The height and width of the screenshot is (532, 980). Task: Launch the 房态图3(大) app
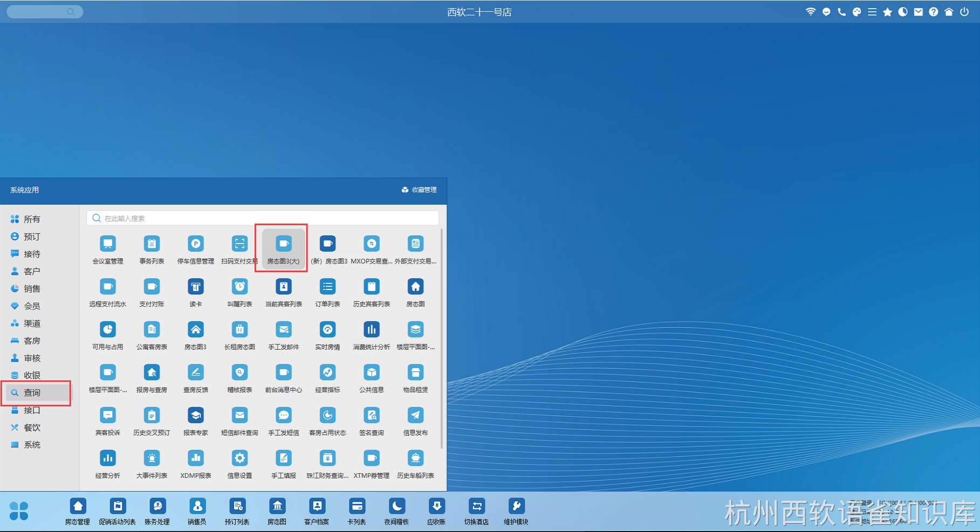(x=284, y=250)
